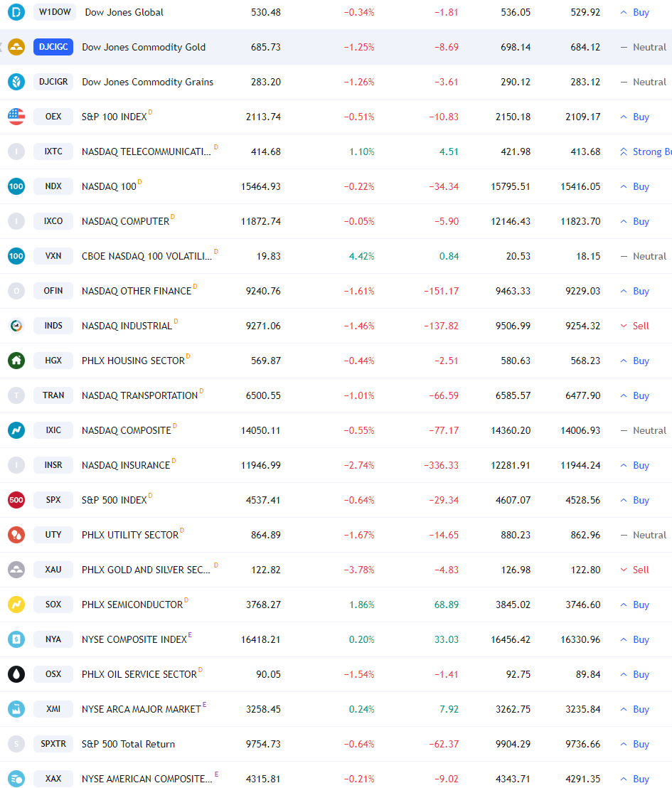Screen dimensions: 672x788
Task: Click the price 569.87 for HGX
Action: click(x=266, y=361)
